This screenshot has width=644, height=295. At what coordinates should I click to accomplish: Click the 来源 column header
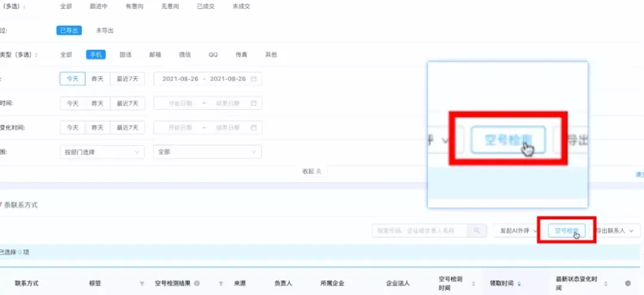tap(240, 283)
